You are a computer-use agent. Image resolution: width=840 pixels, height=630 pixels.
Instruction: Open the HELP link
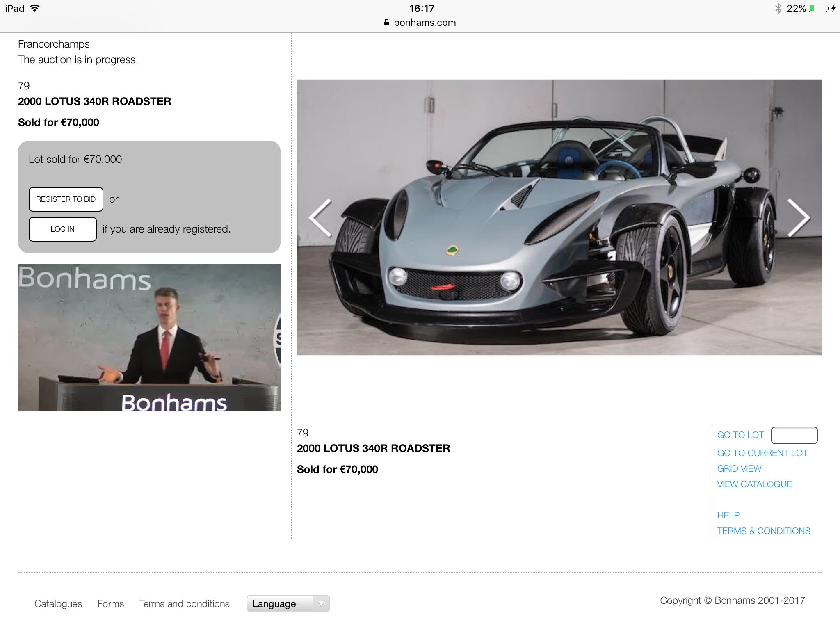click(728, 515)
